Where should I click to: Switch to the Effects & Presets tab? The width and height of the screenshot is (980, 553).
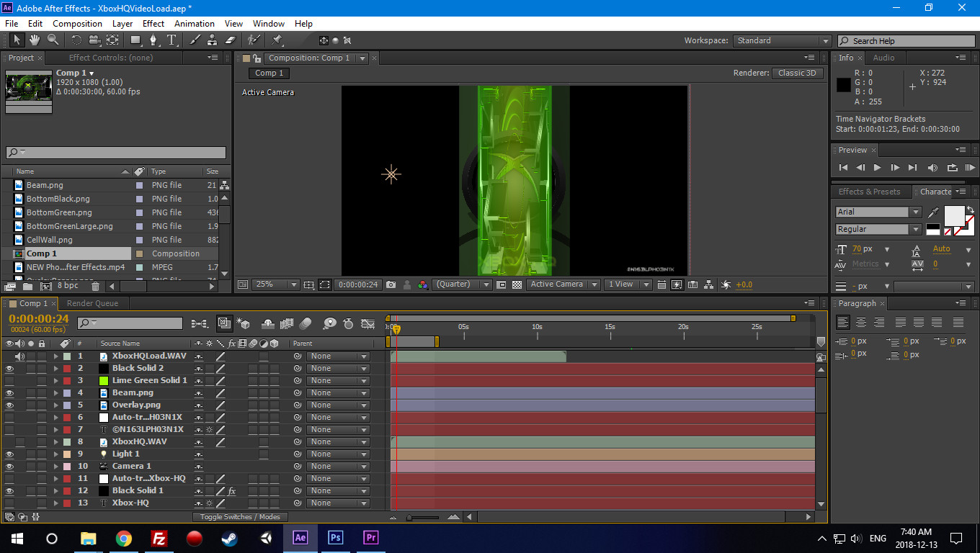[869, 192]
